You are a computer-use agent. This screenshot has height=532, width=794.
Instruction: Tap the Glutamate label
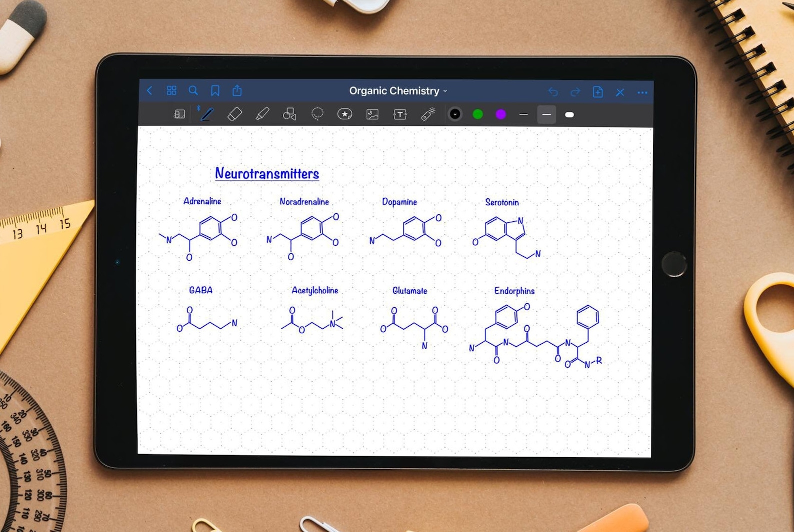click(x=409, y=291)
